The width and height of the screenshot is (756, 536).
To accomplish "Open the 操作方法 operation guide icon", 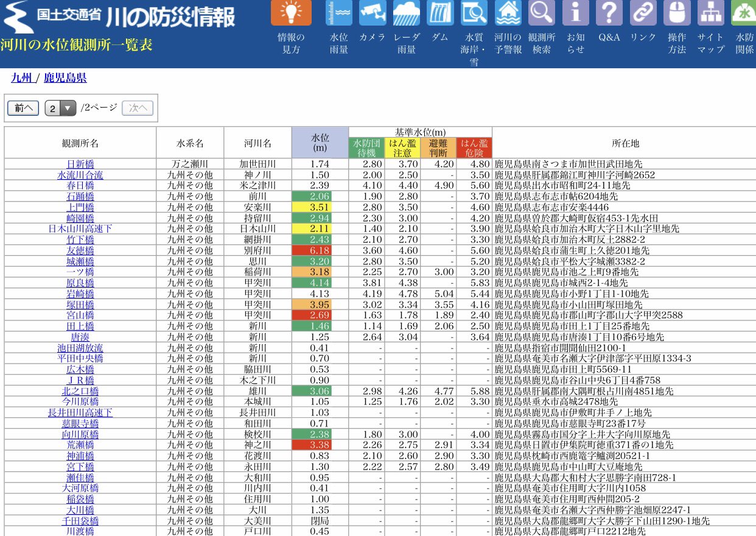I will tap(677, 12).
